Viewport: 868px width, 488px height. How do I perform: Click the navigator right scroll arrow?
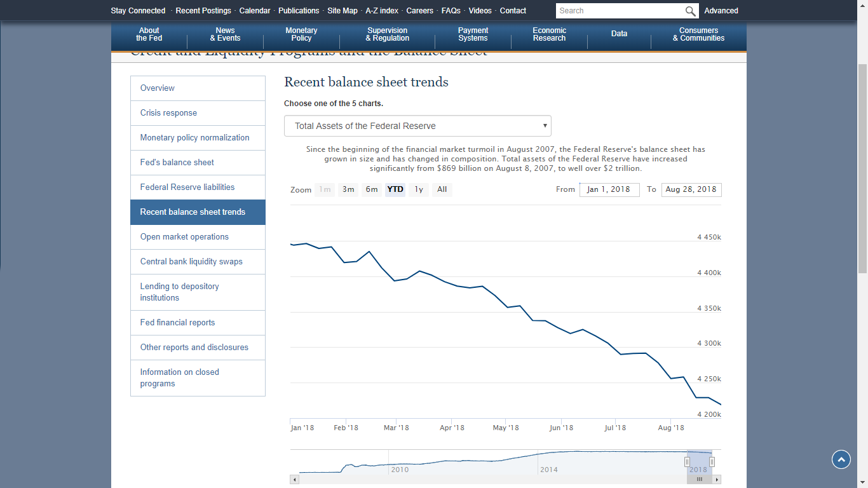[717, 480]
